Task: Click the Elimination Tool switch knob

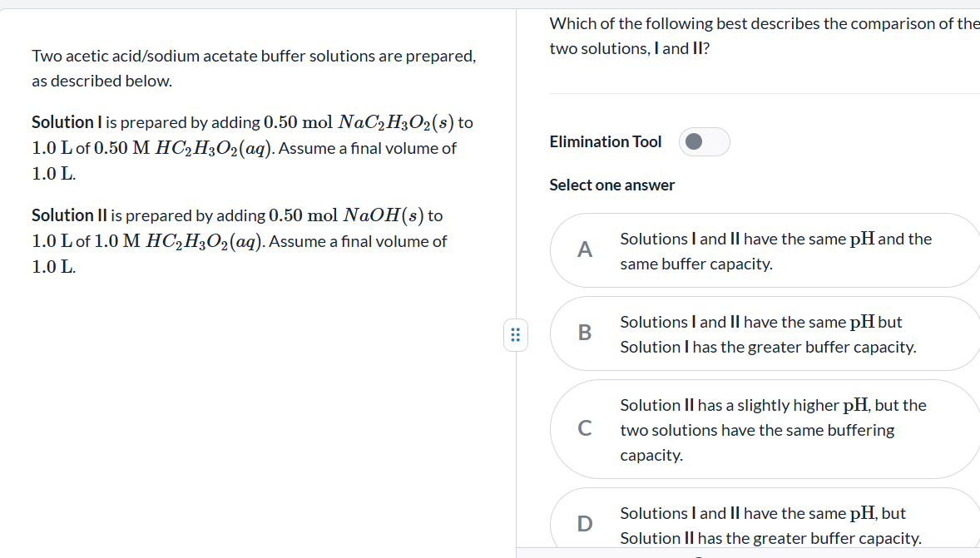Action: pyautogui.click(x=695, y=141)
